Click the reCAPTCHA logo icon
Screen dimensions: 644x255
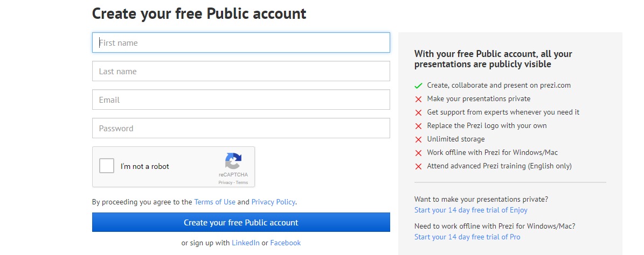tap(233, 161)
